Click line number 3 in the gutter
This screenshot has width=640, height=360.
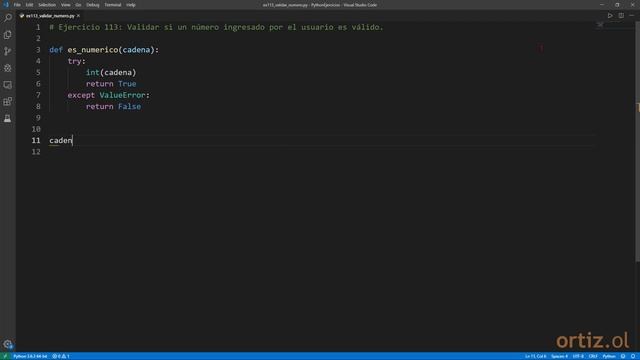coord(38,50)
